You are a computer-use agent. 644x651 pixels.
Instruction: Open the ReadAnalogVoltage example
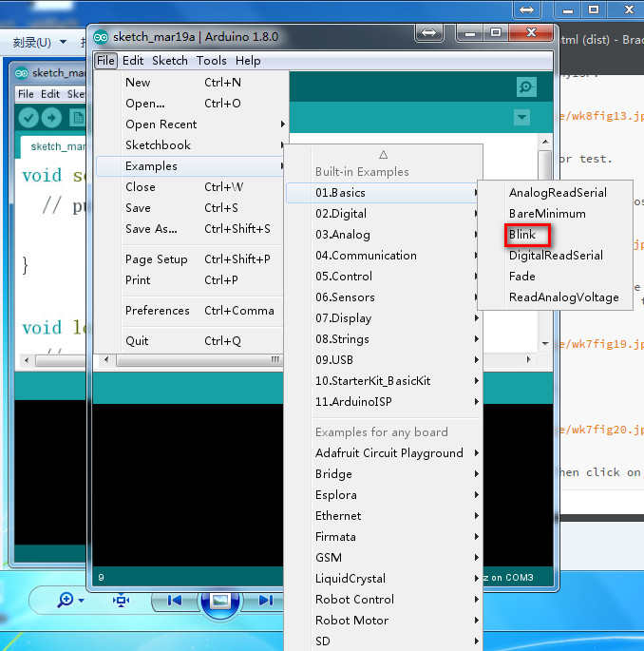[556, 297]
